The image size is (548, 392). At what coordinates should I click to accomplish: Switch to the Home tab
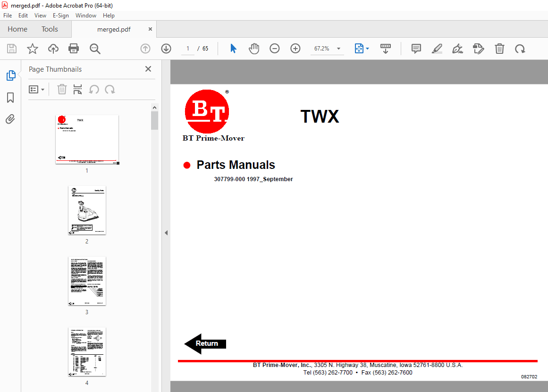click(x=17, y=29)
